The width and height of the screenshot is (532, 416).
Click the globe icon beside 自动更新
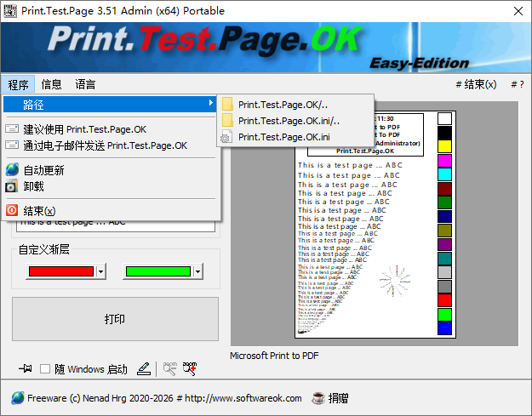pyautogui.click(x=12, y=169)
